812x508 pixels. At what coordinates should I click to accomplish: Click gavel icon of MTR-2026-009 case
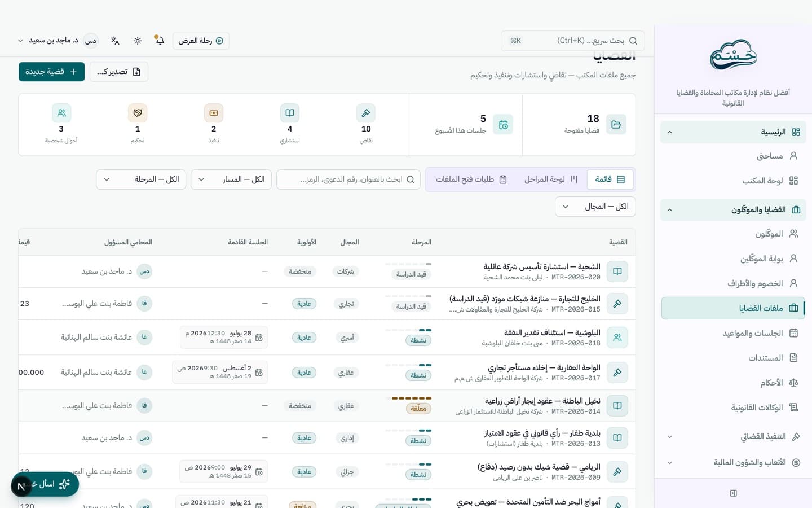pos(617,472)
